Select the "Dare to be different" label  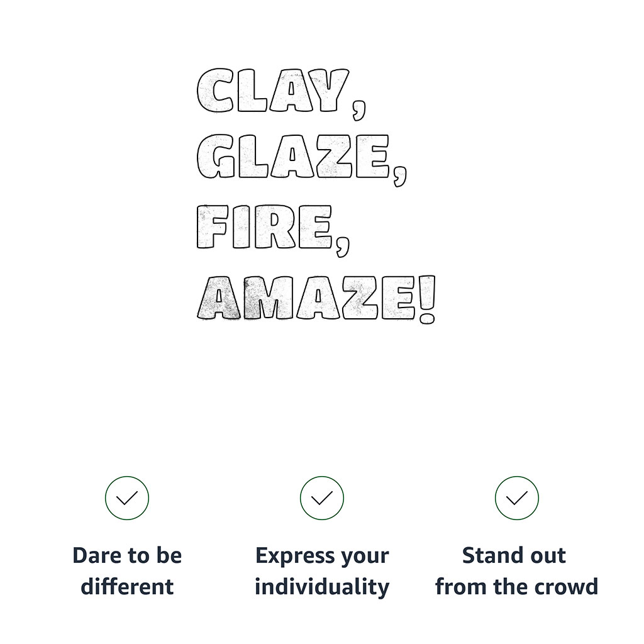click(127, 571)
